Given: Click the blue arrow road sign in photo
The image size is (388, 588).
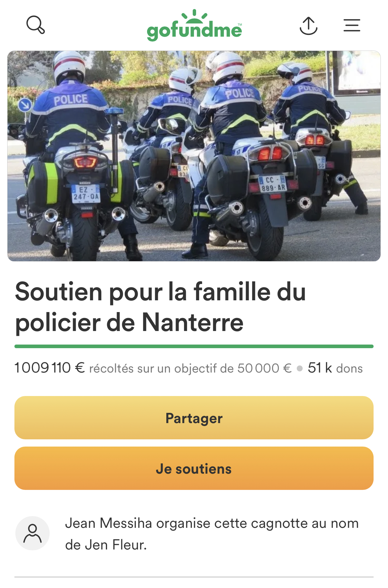Looking at the screenshot, I should tap(25, 105).
